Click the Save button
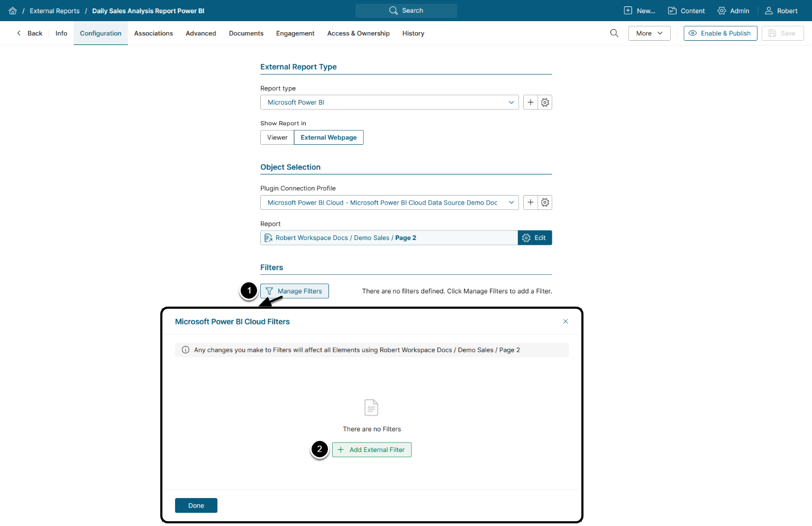This screenshot has height=526, width=812. [782, 33]
